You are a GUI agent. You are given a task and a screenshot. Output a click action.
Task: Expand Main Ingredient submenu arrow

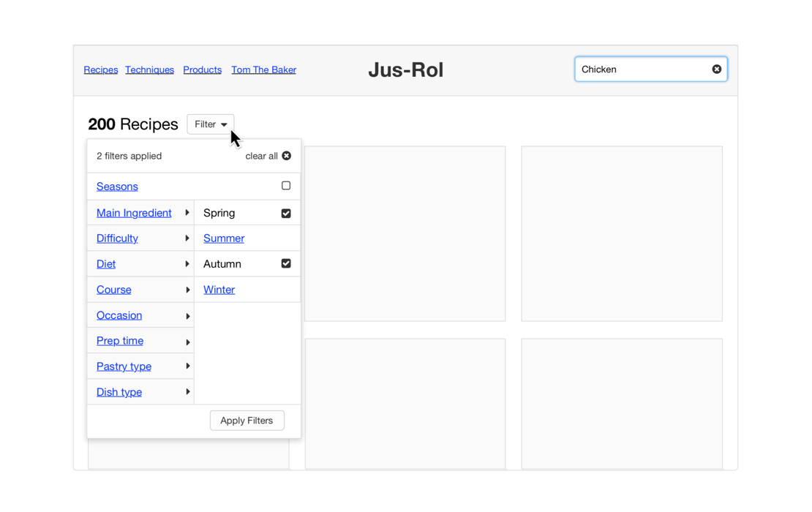[x=187, y=213]
